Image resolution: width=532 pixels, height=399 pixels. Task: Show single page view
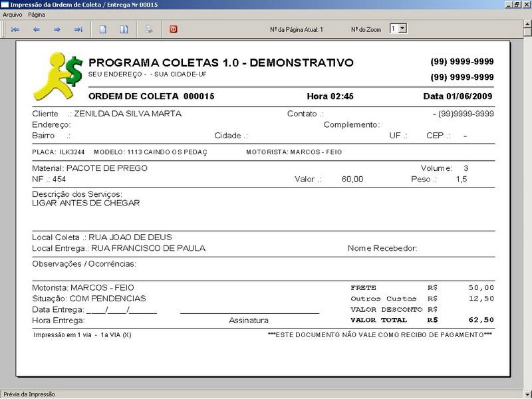tap(103, 29)
